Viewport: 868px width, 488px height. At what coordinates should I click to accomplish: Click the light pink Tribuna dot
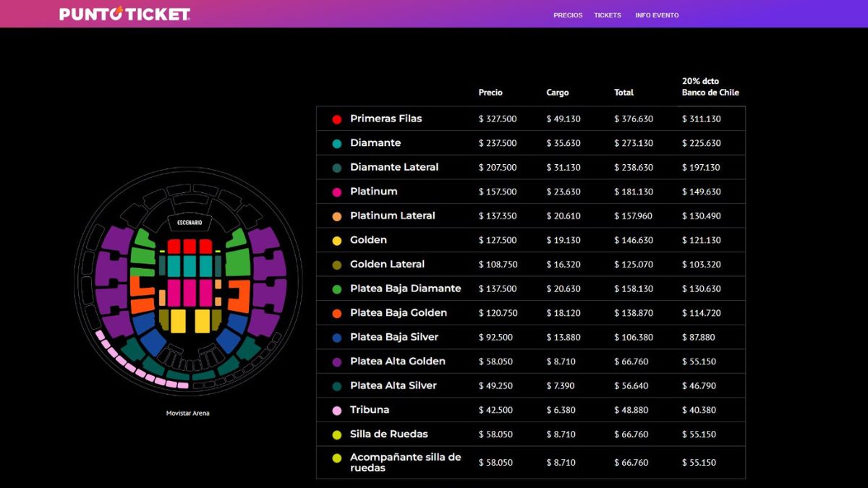click(337, 411)
